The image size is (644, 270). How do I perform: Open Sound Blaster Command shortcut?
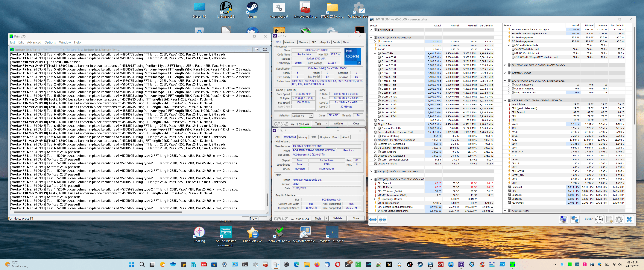click(226, 236)
